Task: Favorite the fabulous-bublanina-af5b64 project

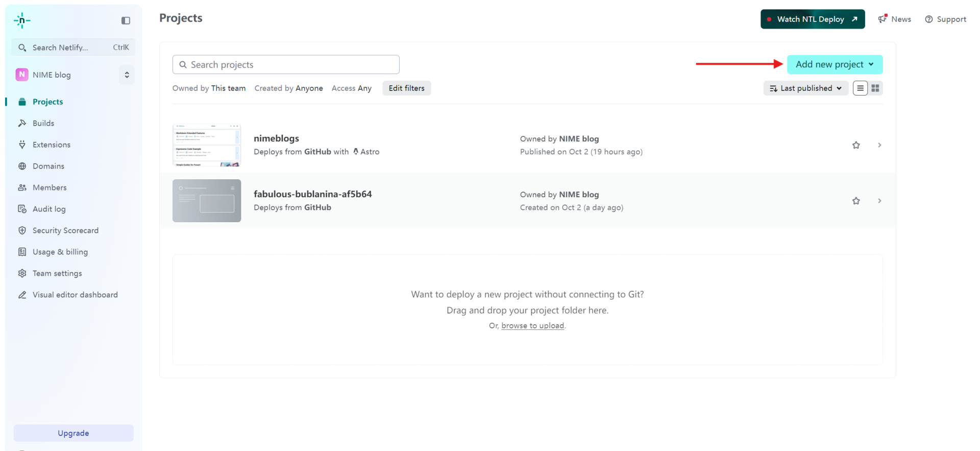Action: point(856,201)
